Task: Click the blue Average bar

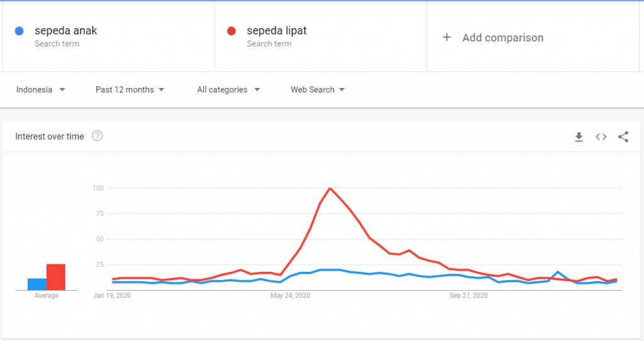Action: [x=37, y=284]
